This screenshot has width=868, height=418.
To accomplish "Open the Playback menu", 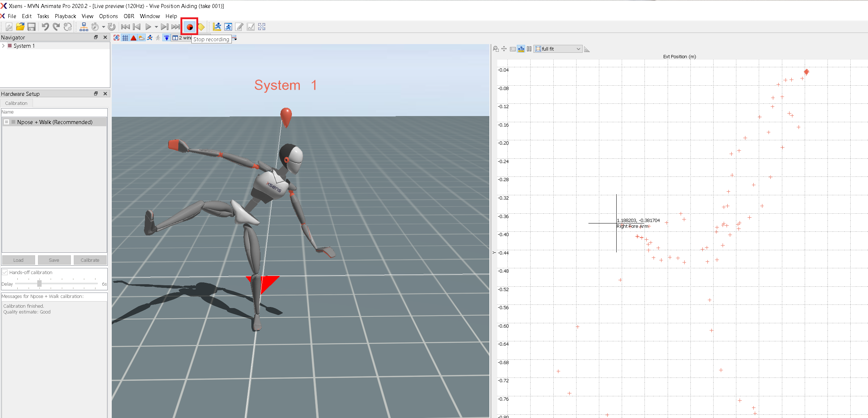I will [65, 16].
